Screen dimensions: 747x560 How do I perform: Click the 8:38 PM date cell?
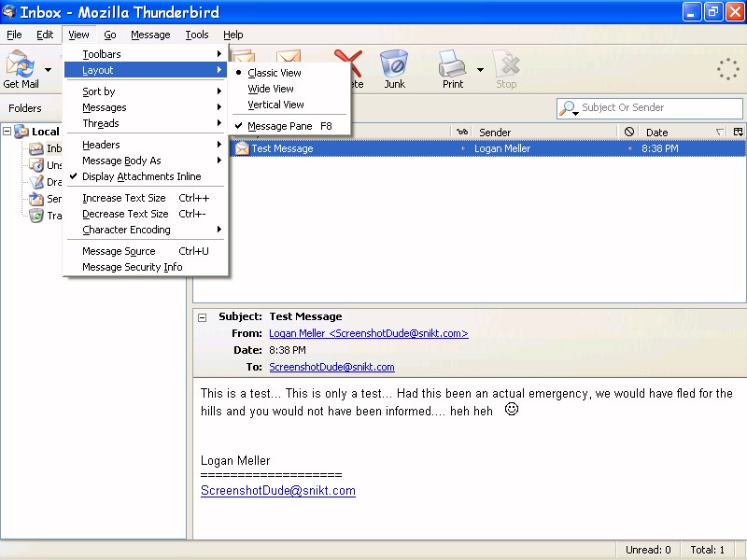point(660,148)
